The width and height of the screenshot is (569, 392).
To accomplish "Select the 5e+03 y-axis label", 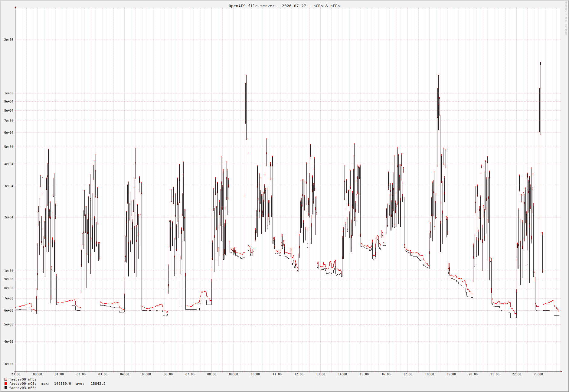I will pyautogui.click(x=9, y=324).
